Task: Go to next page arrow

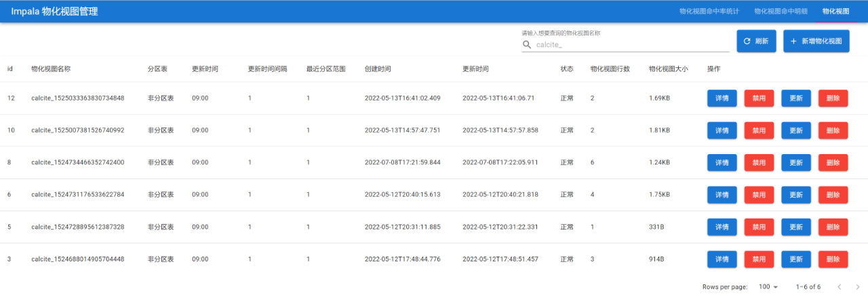Action: pyautogui.click(x=858, y=286)
